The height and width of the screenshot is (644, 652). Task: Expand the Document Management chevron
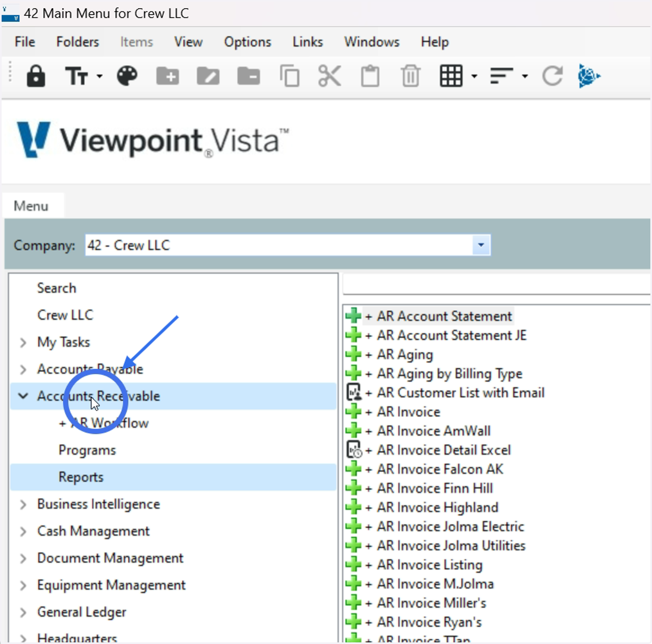pos(23,558)
